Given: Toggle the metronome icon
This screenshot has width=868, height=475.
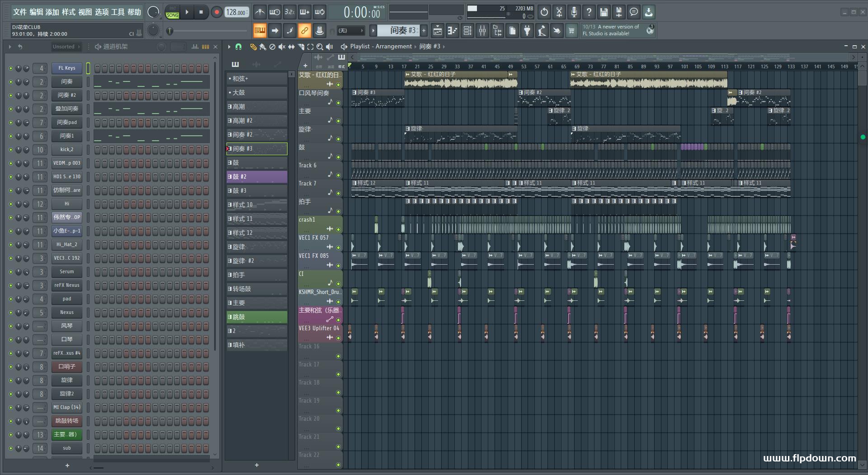Looking at the screenshot, I should tap(260, 12).
